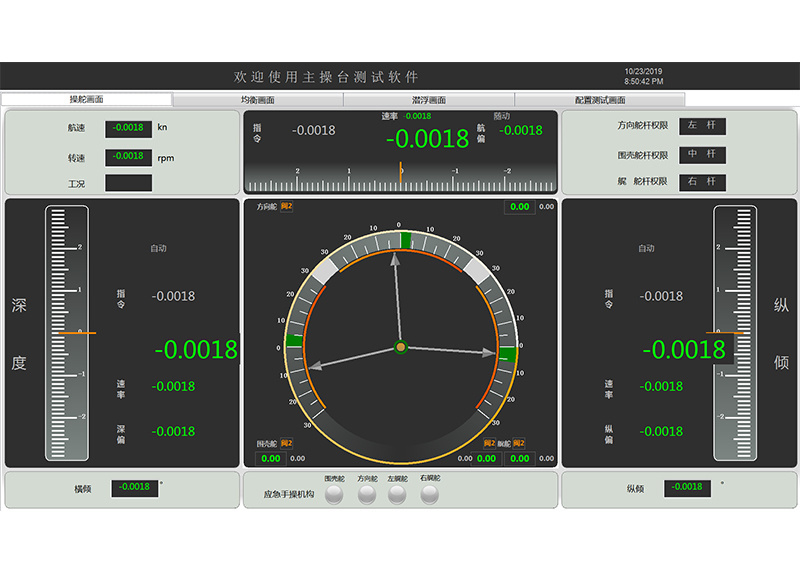
Task: Click the right green marker on rudder dial
Action: [x=508, y=354]
